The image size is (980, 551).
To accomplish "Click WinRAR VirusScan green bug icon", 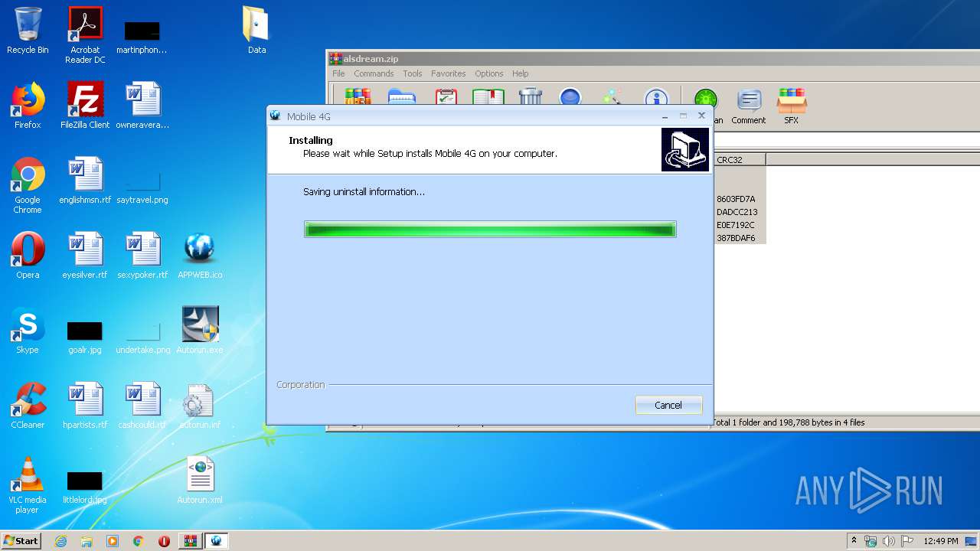I will tap(706, 99).
